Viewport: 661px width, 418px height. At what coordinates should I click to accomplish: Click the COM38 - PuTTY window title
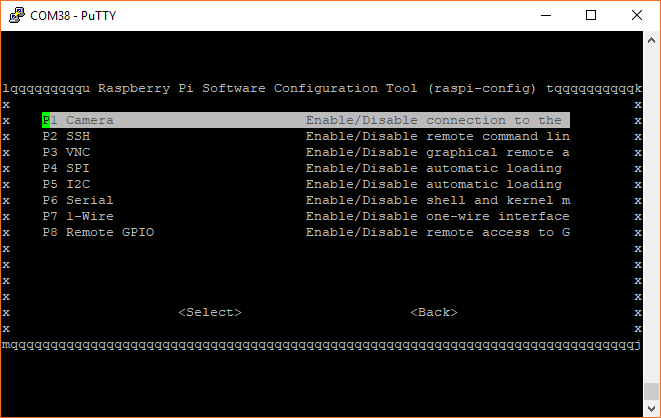(x=73, y=16)
